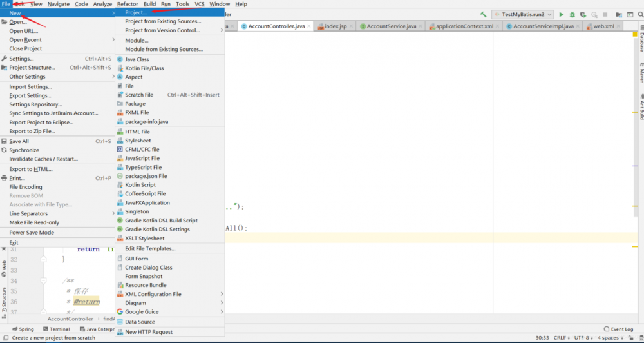This screenshot has width=644, height=343.
Task: Open the TestMyBatis.run2 run configuration dropdown
Action: 522,14
